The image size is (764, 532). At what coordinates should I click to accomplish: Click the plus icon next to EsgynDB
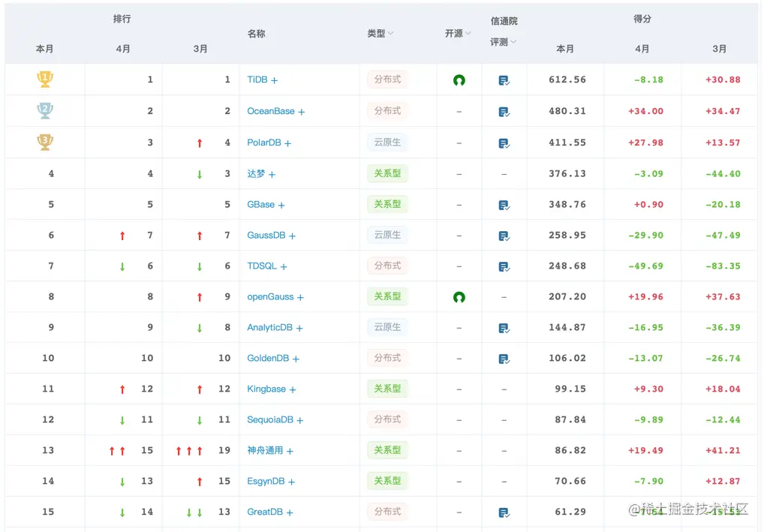(x=291, y=482)
